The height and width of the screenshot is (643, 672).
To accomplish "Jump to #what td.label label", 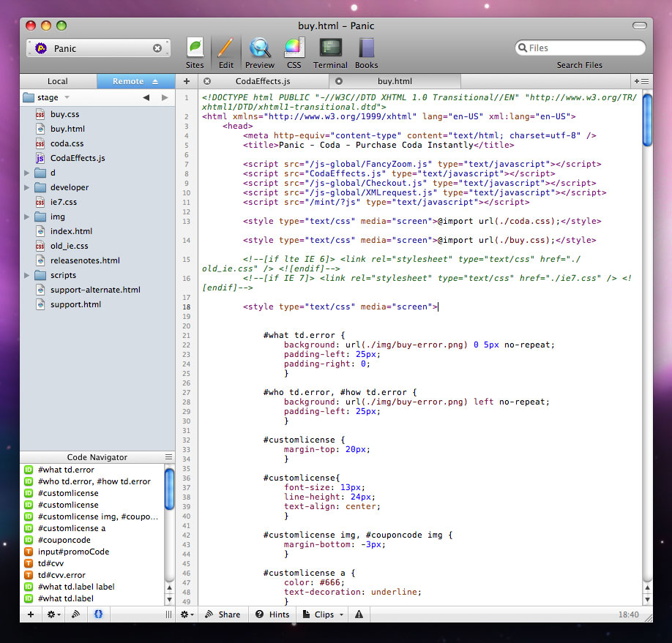I will 92,587.
